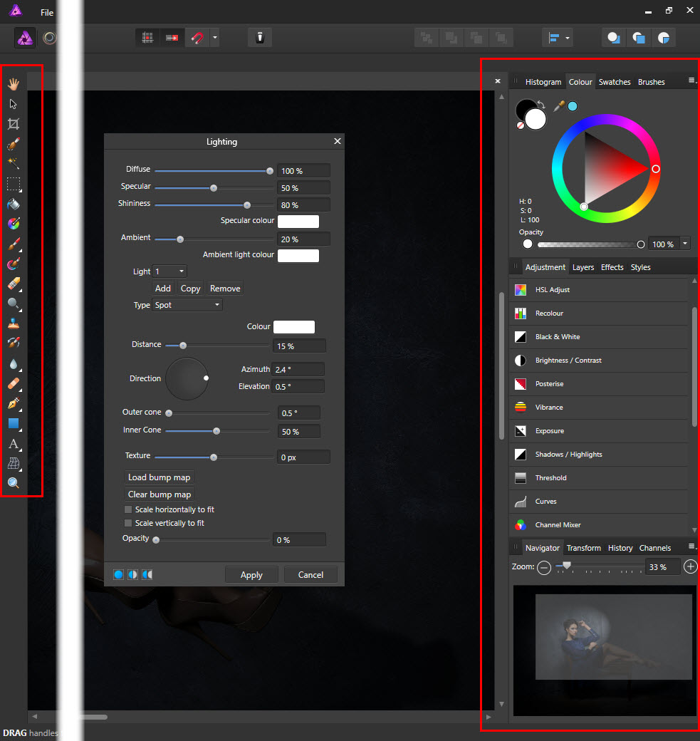Choose the Flood Fill bucket tool
This screenshot has height=741, width=700.
[x=14, y=204]
